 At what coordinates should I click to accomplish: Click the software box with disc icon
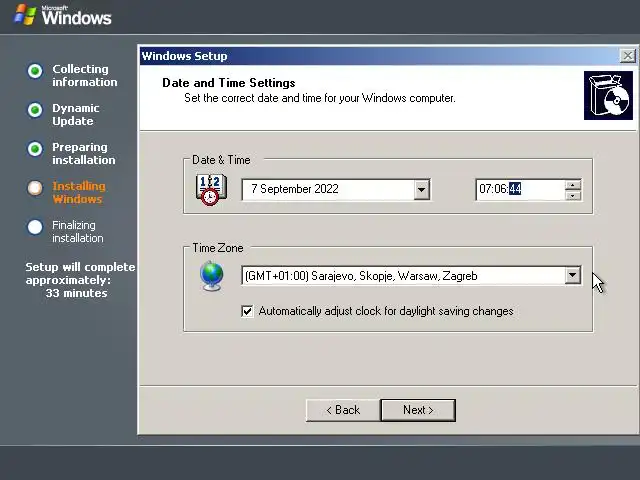[608, 96]
